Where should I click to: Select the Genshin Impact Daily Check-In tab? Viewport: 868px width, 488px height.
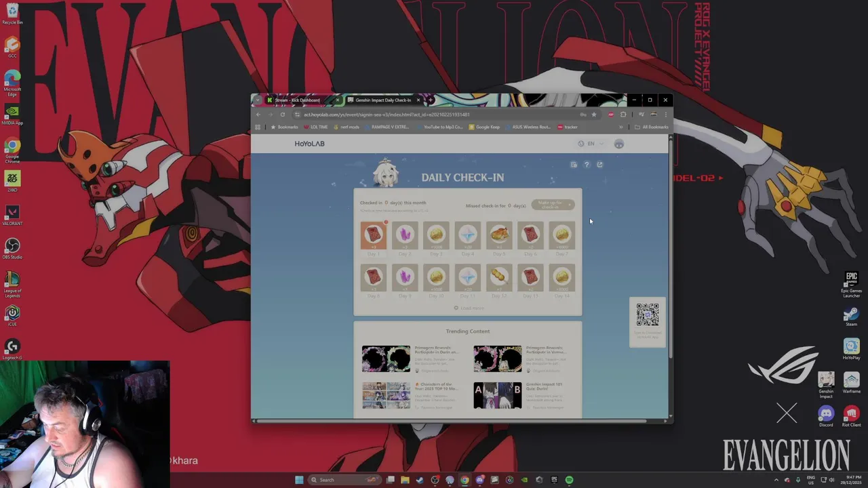coord(384,100)
